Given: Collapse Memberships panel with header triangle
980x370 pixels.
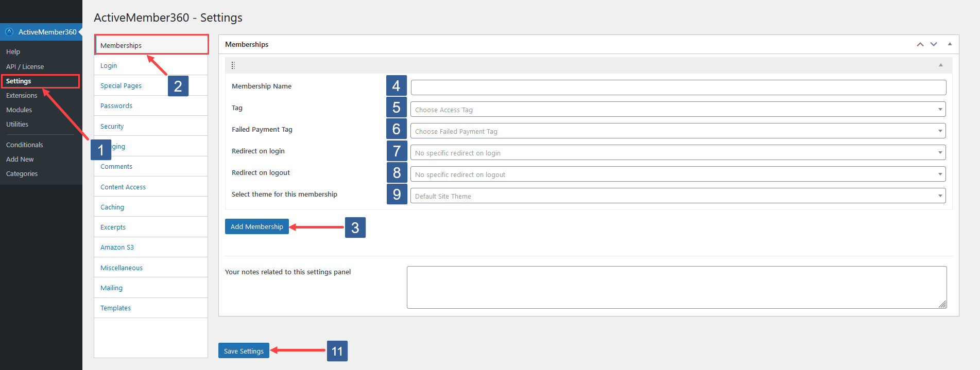Looking at the screenshot, I should coord(950,44).
